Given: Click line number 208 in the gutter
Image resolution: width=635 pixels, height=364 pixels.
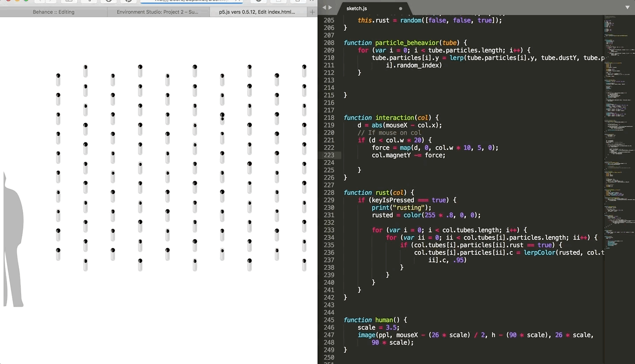Looking at the screenshot, I should [x=329, y=43].
